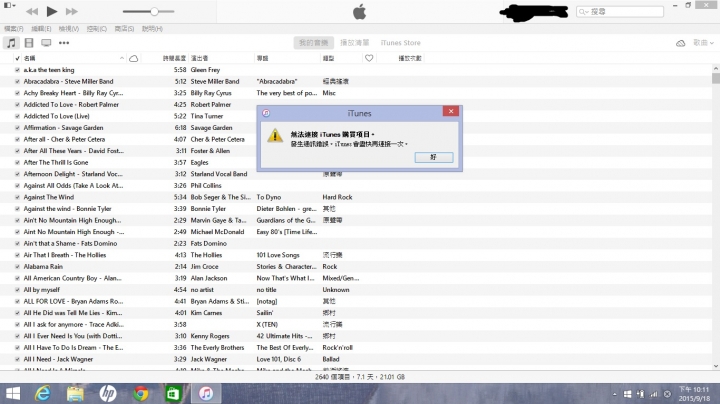
Task: Uncheck Affirmation - Savage Garden checkbox
Action: pyautogui.click(x=17, y=128)
